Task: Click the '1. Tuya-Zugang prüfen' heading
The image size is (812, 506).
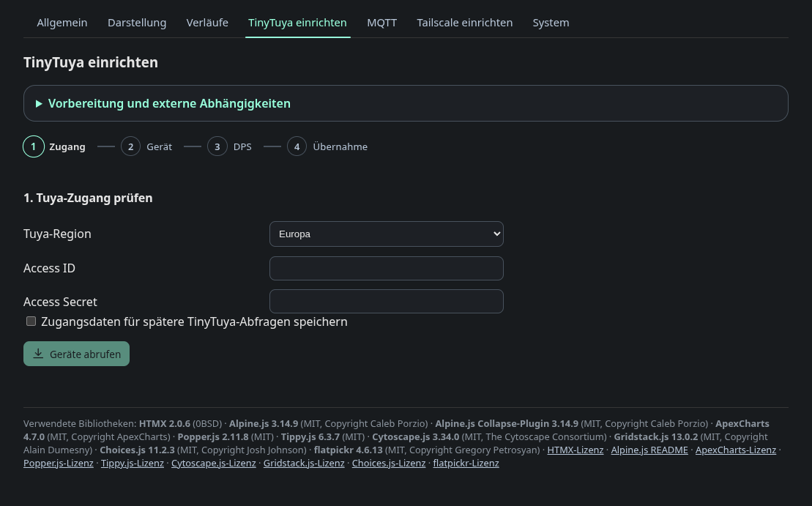Action: pyautogui.click(x=88, y=198)
